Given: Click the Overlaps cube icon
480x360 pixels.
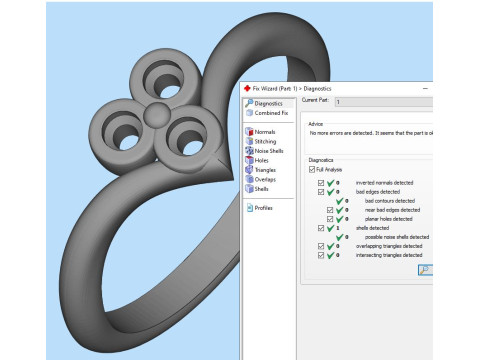Looking at the screenshot, I should pos(249,179).
